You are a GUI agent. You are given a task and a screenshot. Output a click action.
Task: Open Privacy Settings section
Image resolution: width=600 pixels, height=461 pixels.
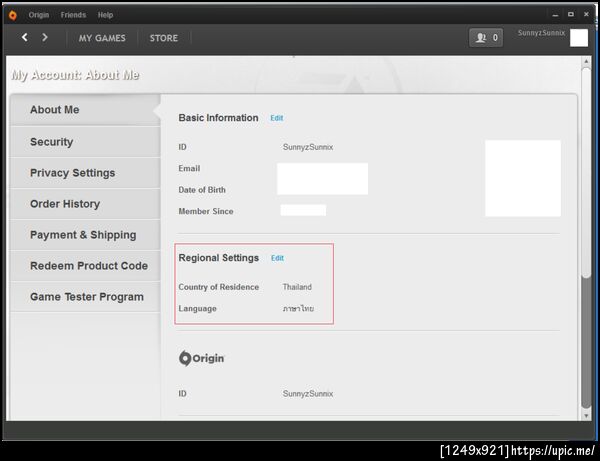pyautogui.click(x=85, y=173)
